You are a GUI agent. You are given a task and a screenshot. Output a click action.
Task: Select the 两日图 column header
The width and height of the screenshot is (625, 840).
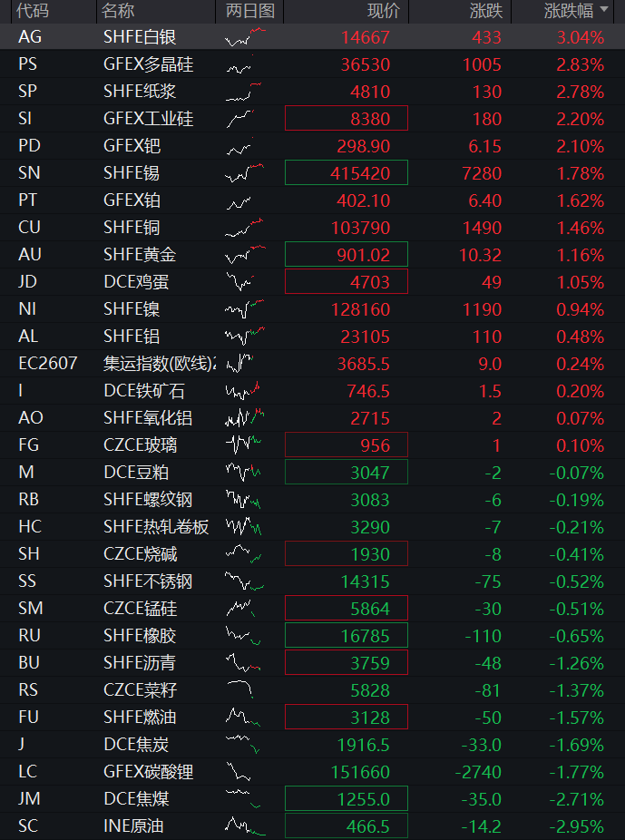coord(250,11)
